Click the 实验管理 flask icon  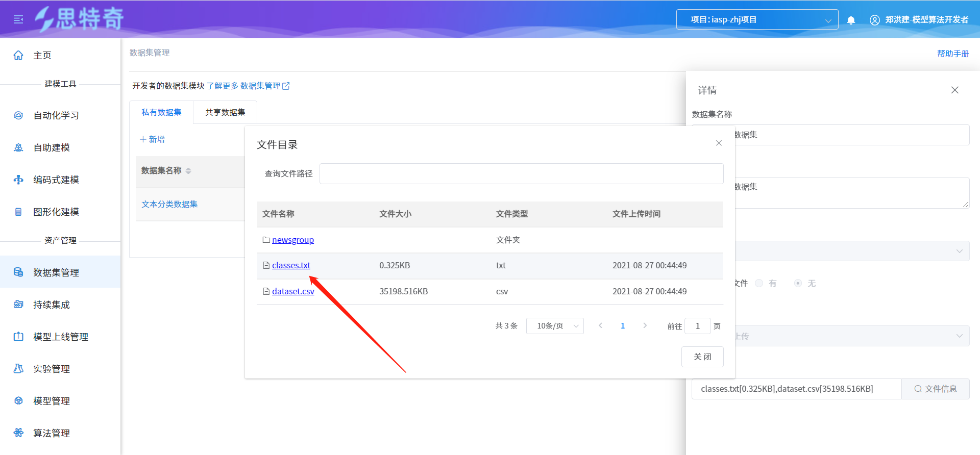[x=18, y=369]
